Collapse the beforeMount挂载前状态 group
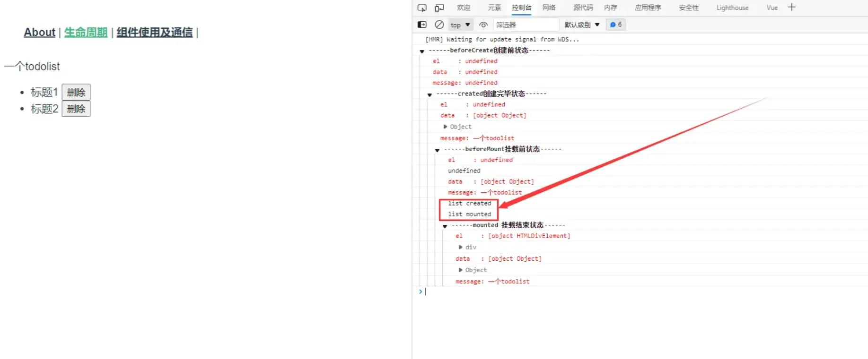This screenshot has width=868, height=359. [x=437, y=150]
